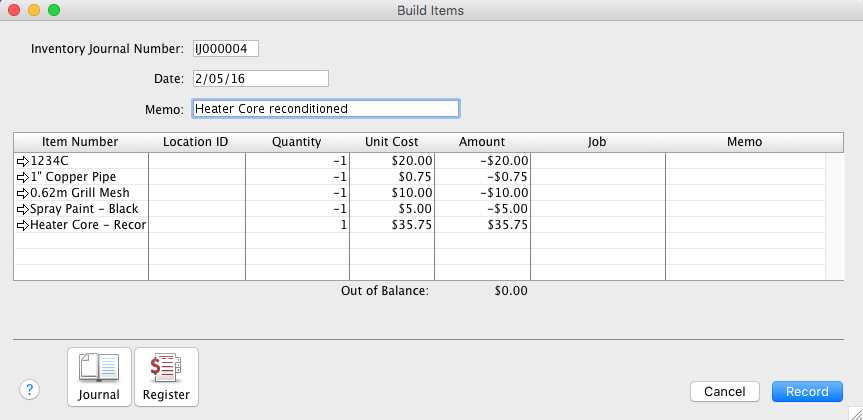863x420 pixels.
Task: Click arrow icon beside 0.62m Grill Mesh
Action: click(x=23, y=193)
